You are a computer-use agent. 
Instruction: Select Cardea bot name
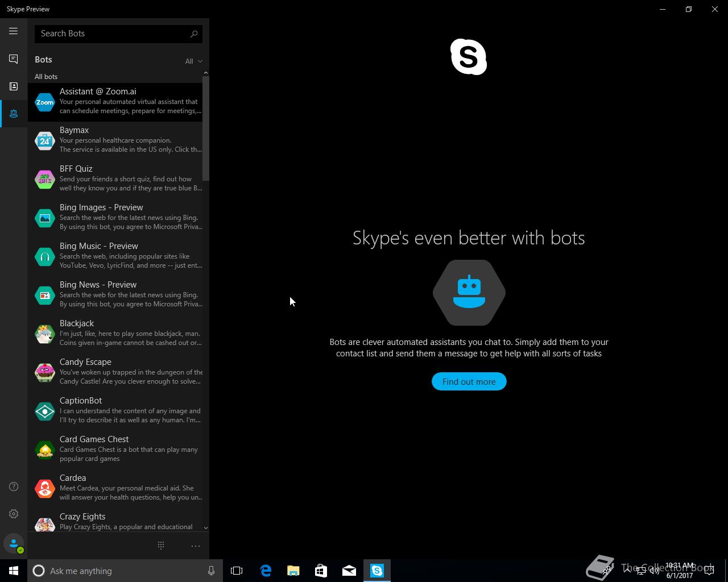tap(73, 477)
